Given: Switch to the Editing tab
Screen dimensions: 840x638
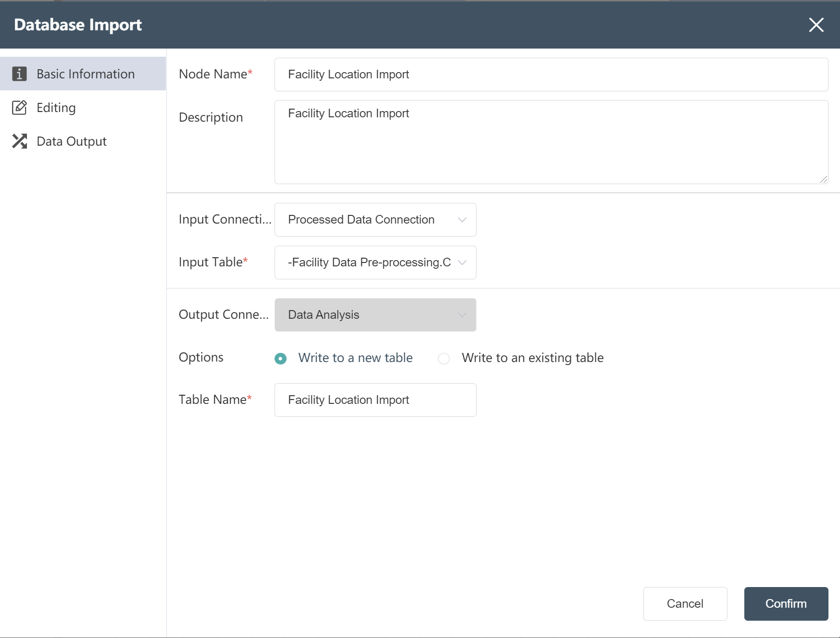Looking at the screenshot, I should click(x=56, y=108).
